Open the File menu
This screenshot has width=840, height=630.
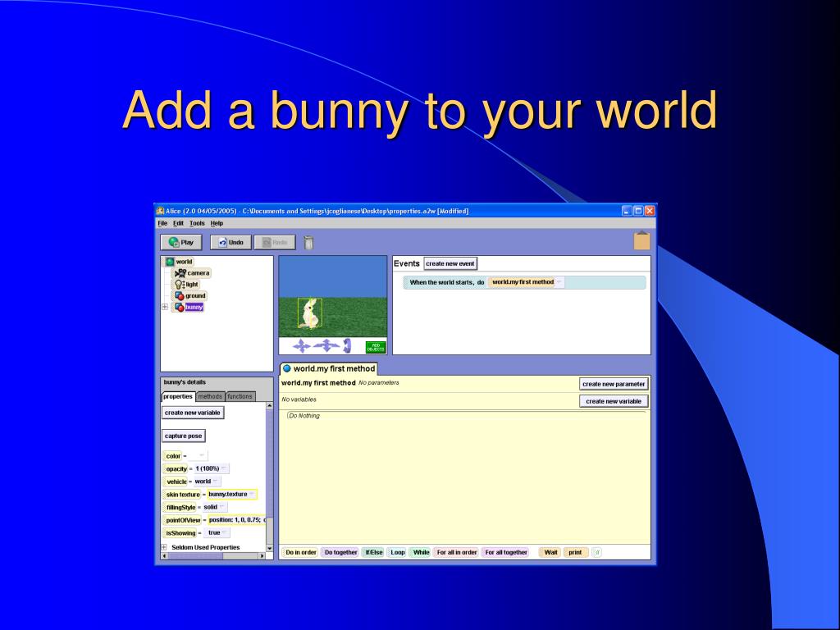pyautogui.click(x=162, y=223)
